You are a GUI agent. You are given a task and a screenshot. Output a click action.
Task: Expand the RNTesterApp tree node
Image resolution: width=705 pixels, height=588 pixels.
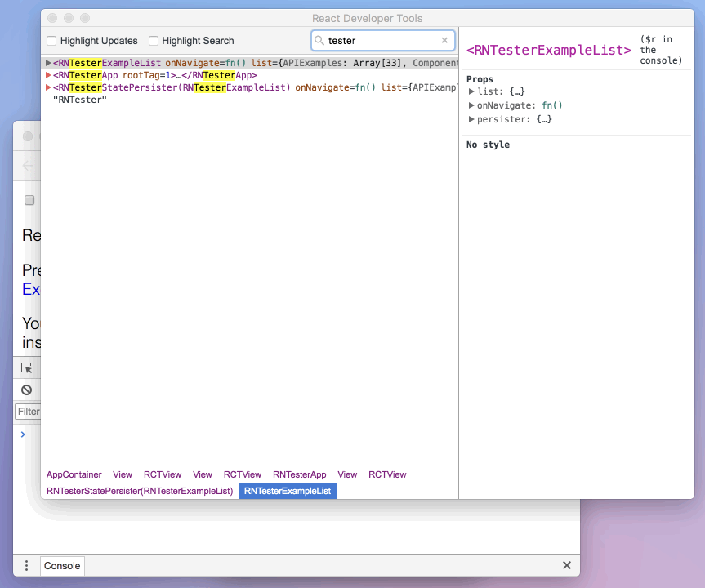coord(47,74)
